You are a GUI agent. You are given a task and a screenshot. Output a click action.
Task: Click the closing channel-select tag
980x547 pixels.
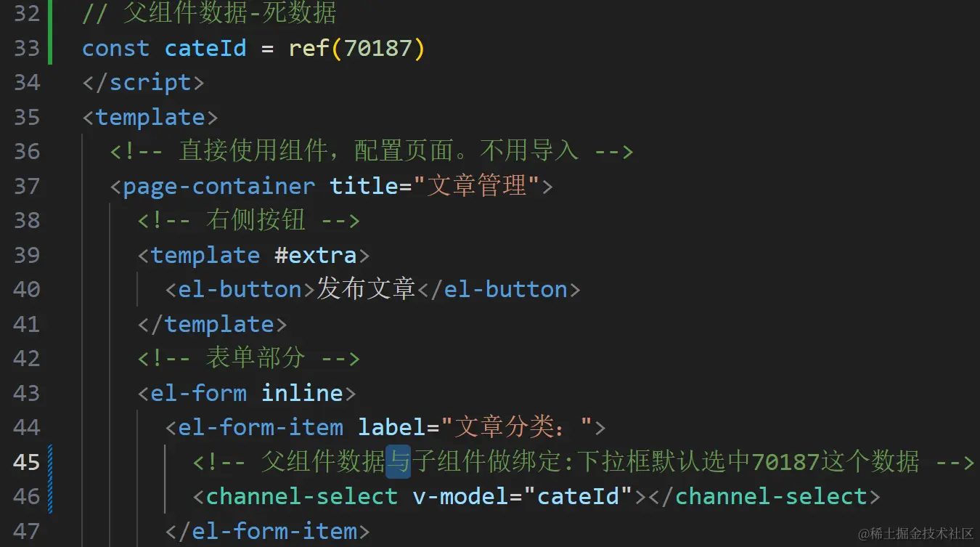764,496
